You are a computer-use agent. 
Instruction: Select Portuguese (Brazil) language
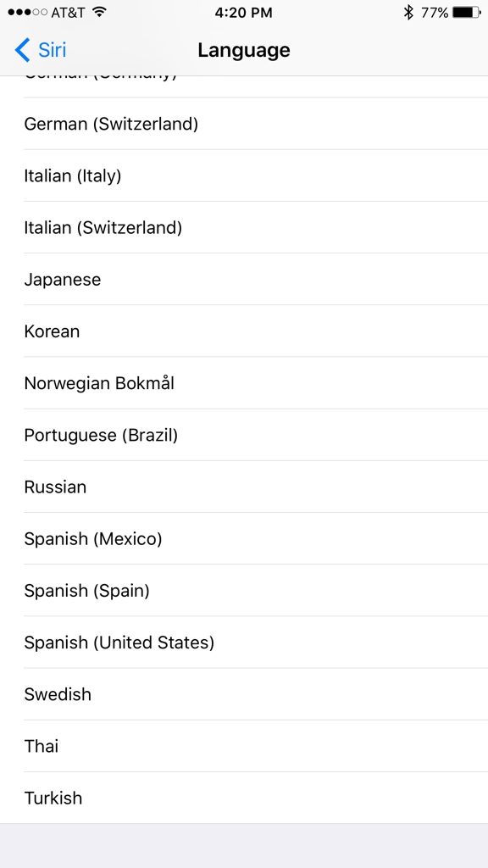244,435
